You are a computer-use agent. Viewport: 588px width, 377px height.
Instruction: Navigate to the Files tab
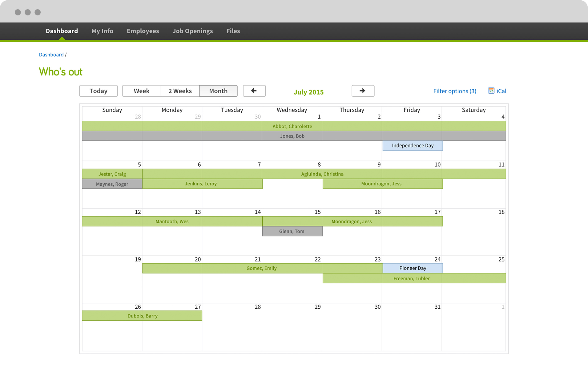(x=233, y=31)
